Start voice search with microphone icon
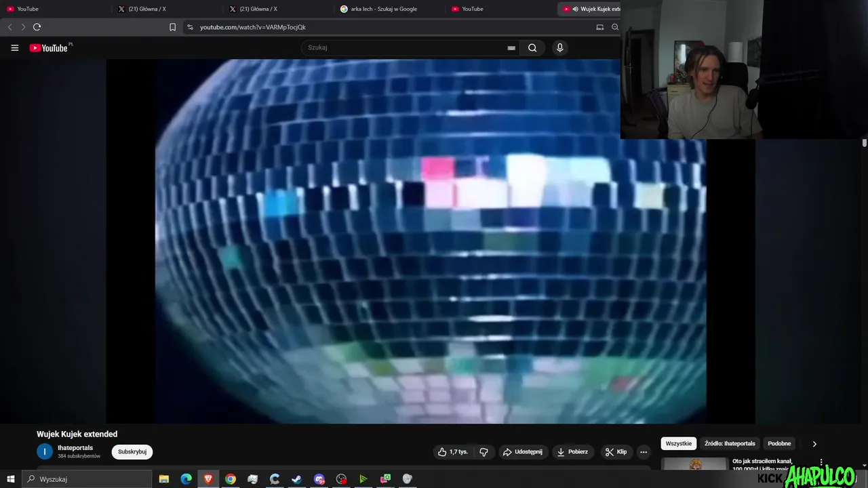The image size is (868, 488). coord(560,47)
